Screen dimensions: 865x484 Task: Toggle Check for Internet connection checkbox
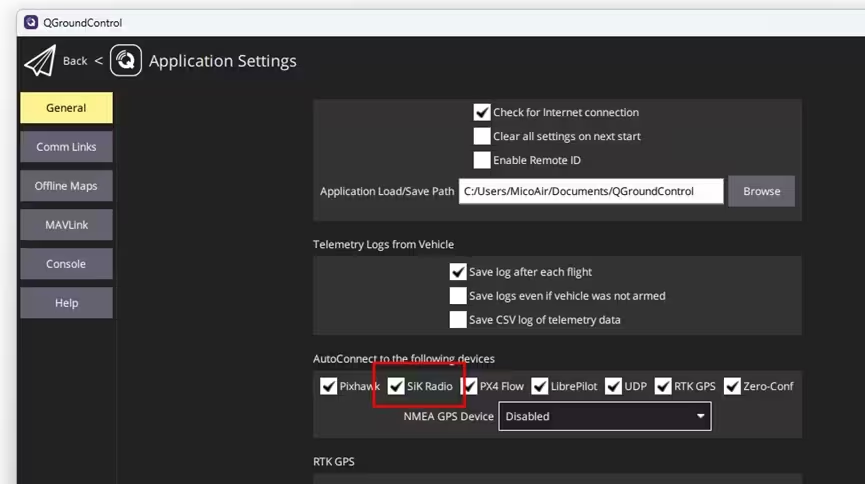coord(482,112)
